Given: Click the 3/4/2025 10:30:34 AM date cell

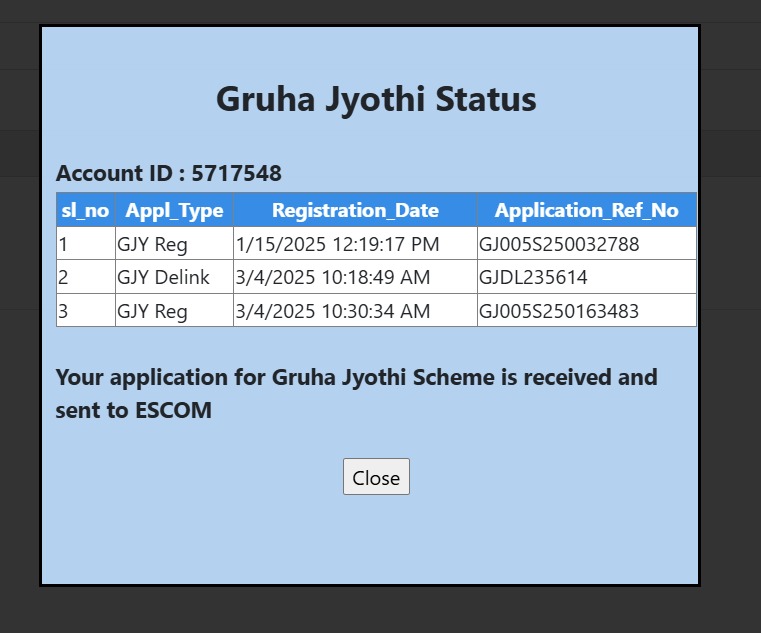Looking at the screenshot, I should pyautogui.click(x=332, y=311).
